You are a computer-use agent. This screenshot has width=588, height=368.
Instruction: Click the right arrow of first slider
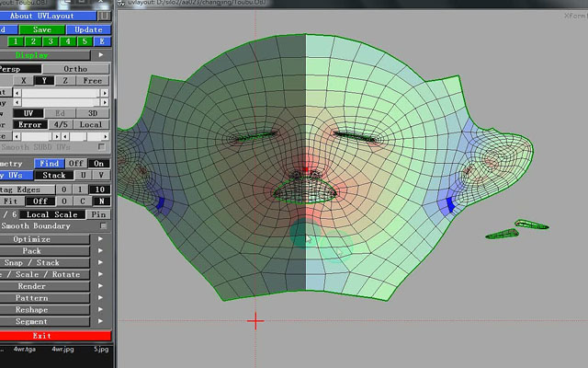coord(105,92)
